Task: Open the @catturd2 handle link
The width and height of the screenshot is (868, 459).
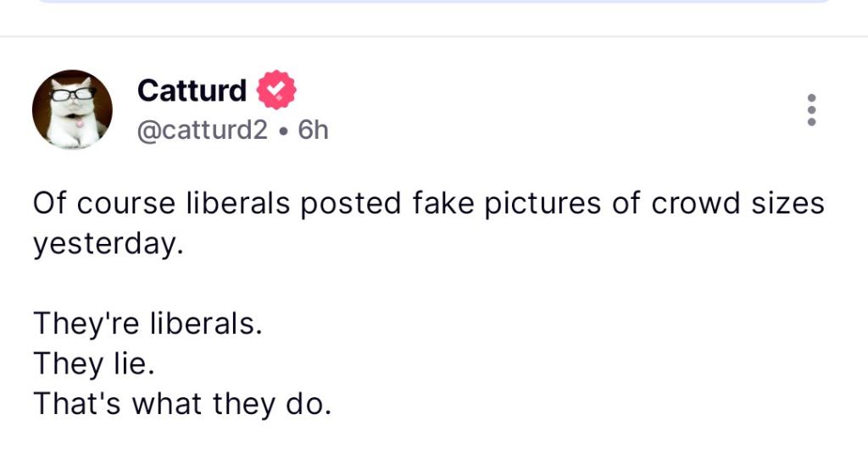Action: coord(202,130)
